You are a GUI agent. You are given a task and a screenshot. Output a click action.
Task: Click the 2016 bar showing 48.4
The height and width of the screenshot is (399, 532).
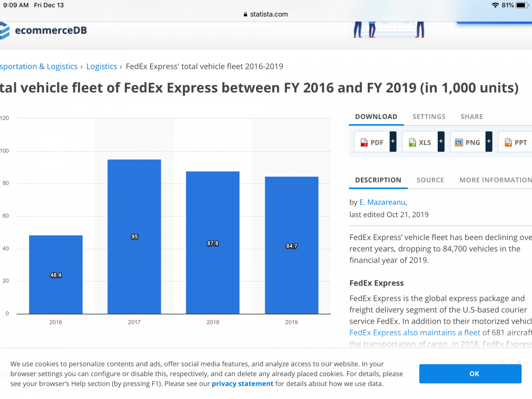coord(56,274)
